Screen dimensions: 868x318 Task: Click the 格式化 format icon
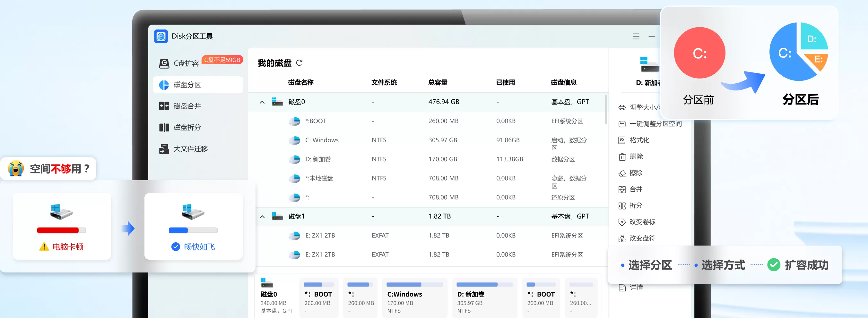coord(622,140)
